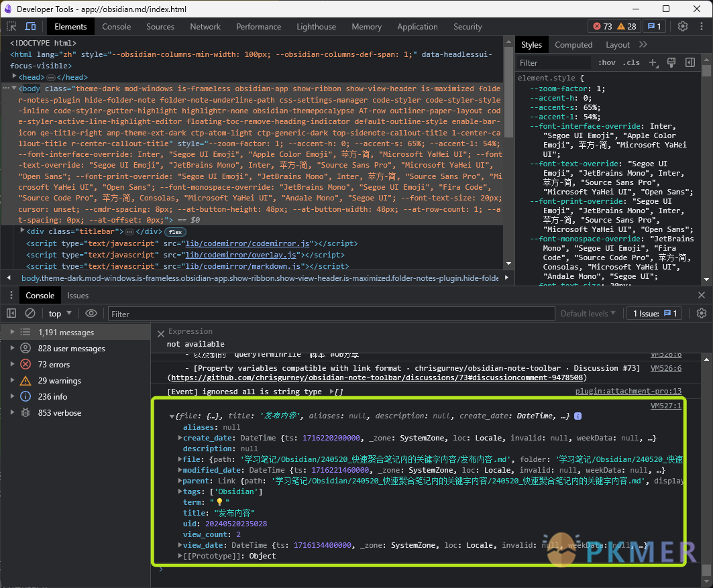The image size is (713, 588).
Task: Open the drawer three-dot menu
Action: (x=11, y=296)
